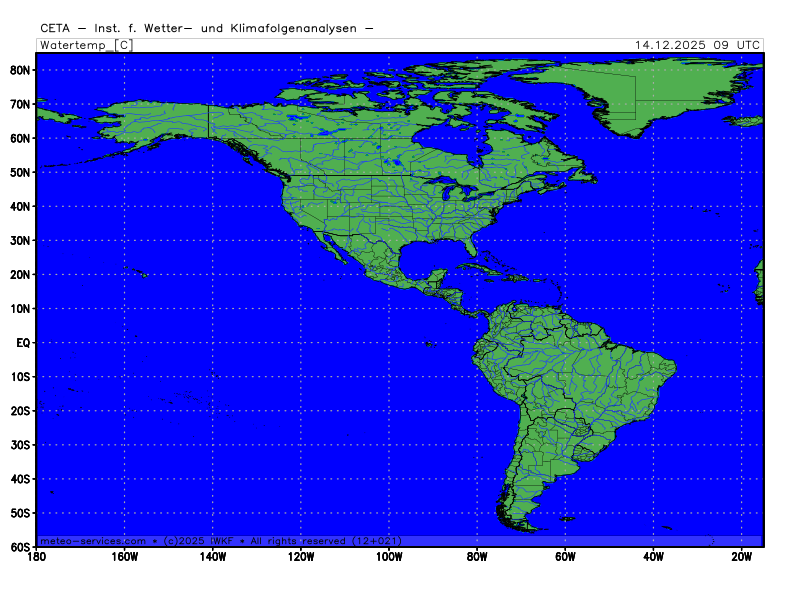Click the 30S latitude label

(x=20, y=444)
